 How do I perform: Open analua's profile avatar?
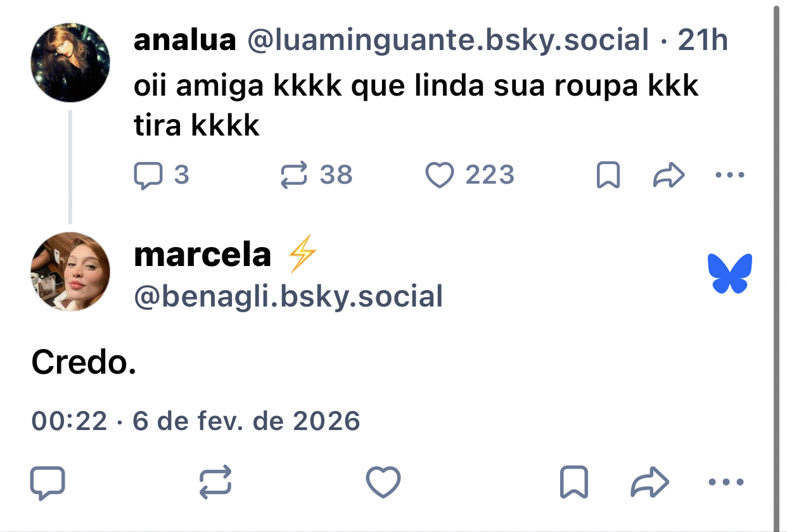pyautogui.click(x=70, y=63)
